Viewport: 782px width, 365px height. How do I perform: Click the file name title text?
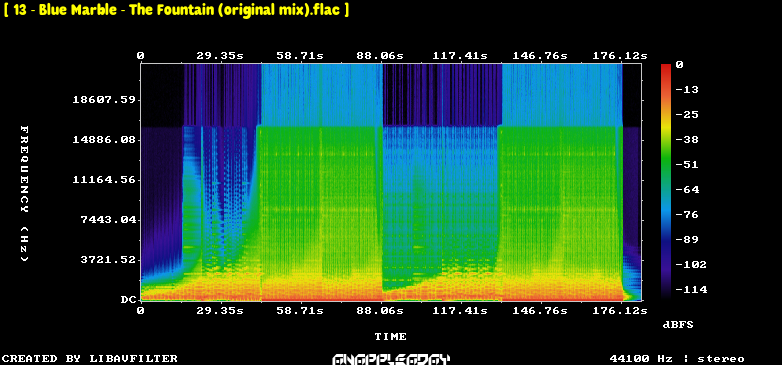coord(176,10)
